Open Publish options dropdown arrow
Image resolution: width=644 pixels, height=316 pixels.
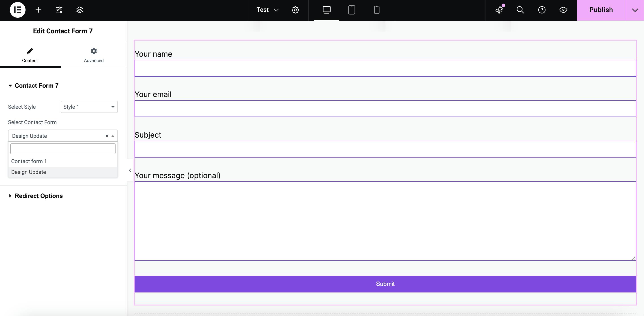point(635,10)
